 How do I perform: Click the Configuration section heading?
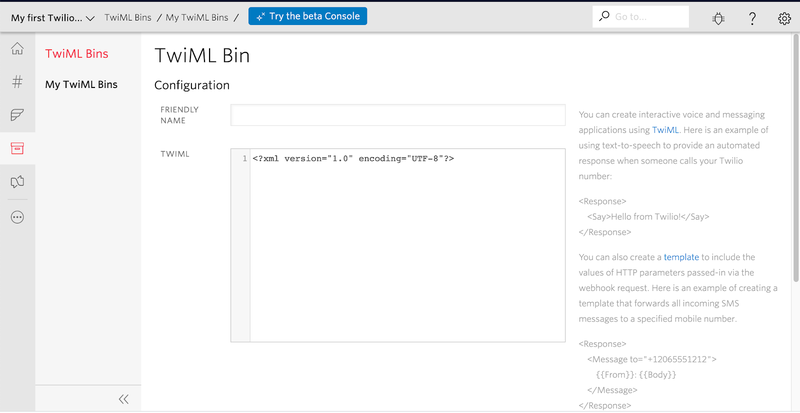(x=192, y=85)
